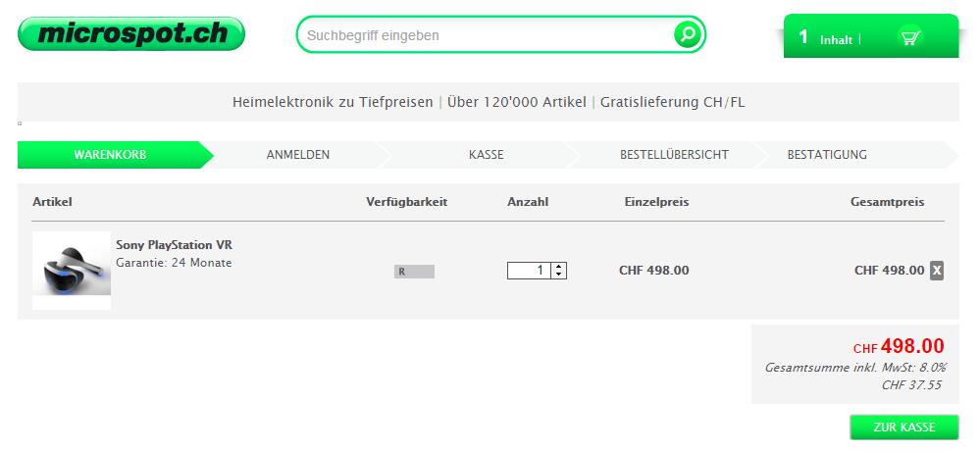Click the microspot.ch logo
The image size is (980, 453).
[131, 33]
